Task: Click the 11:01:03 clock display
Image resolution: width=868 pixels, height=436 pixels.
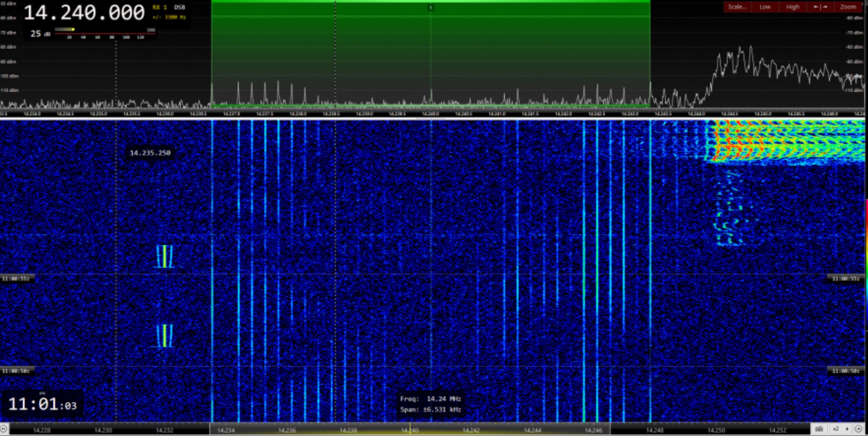Action: coord(42,404)
